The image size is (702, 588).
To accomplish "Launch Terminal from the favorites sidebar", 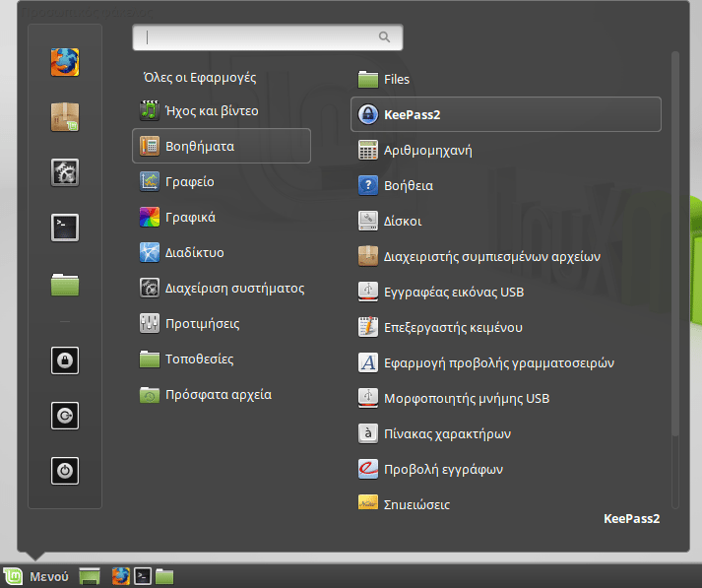I will [x=65, y=228].
